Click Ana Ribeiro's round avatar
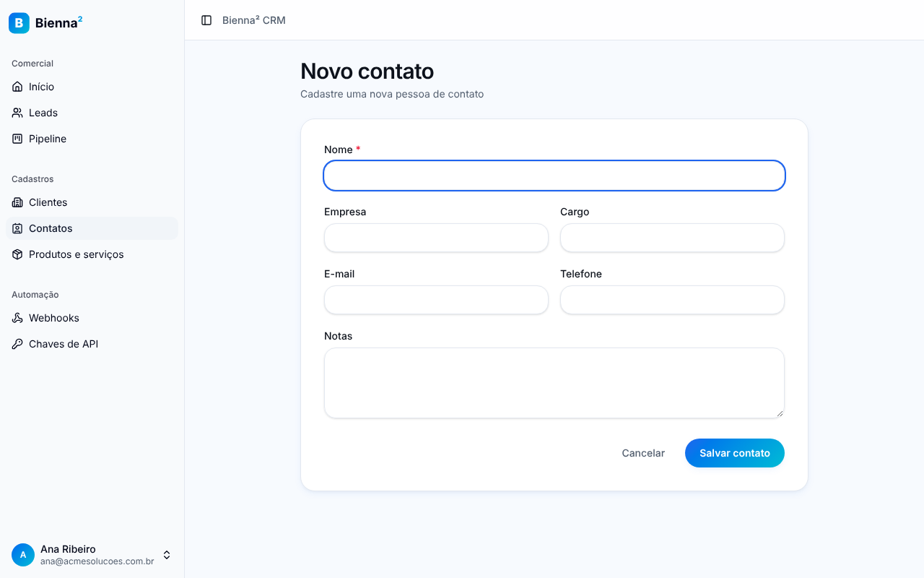This screenshot has height=578, width=924. pyautogui.click(x=23, y=555)
